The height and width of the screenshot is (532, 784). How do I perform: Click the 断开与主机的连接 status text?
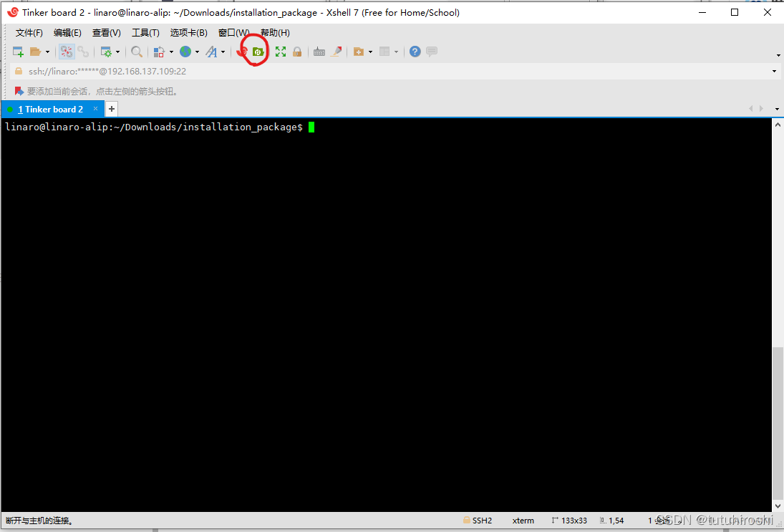(x=40, y=521)
